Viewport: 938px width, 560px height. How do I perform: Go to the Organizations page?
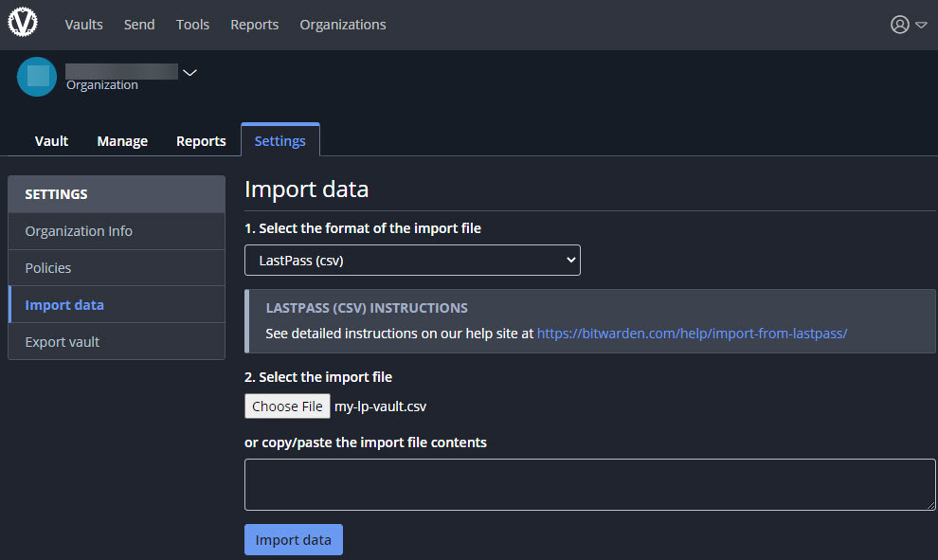(x=343, y=25)
